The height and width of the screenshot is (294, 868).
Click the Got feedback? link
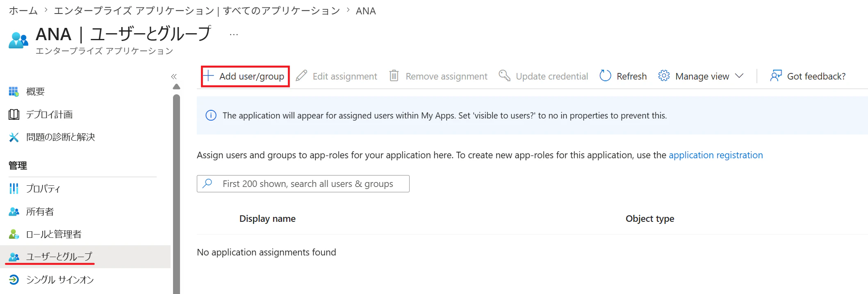(x=816, y=76)
